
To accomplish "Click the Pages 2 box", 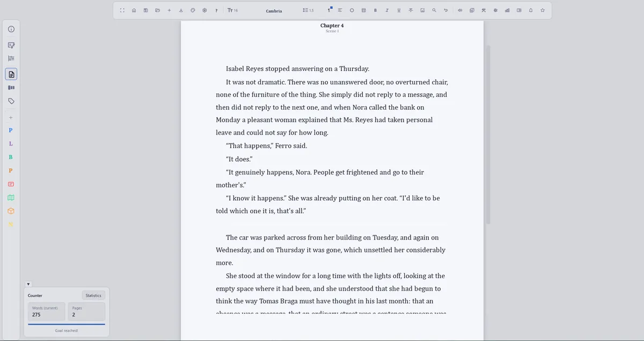I will [86, 311].
